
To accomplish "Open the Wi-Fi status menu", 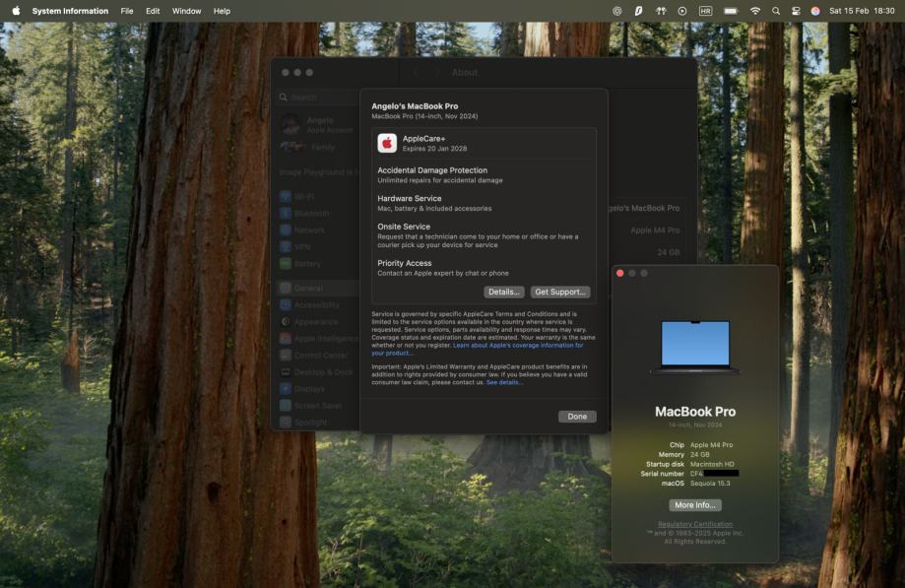I will click(x=755, y=11).
